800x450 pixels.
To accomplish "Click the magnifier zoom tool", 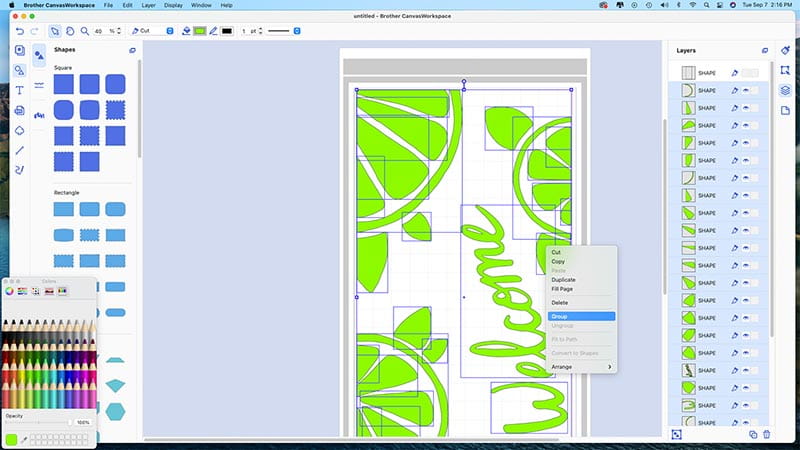I will [x=86, y=31].
